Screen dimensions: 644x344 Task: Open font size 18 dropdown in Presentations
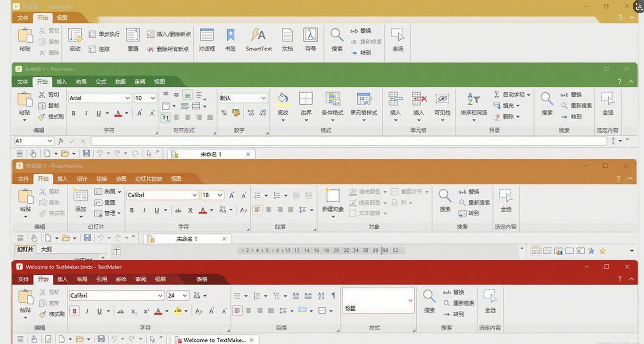tap(220, 195)
